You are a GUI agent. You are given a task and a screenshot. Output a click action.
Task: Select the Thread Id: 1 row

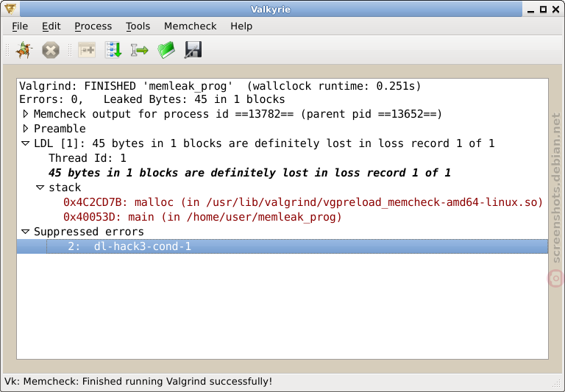[x=88, y=158]
